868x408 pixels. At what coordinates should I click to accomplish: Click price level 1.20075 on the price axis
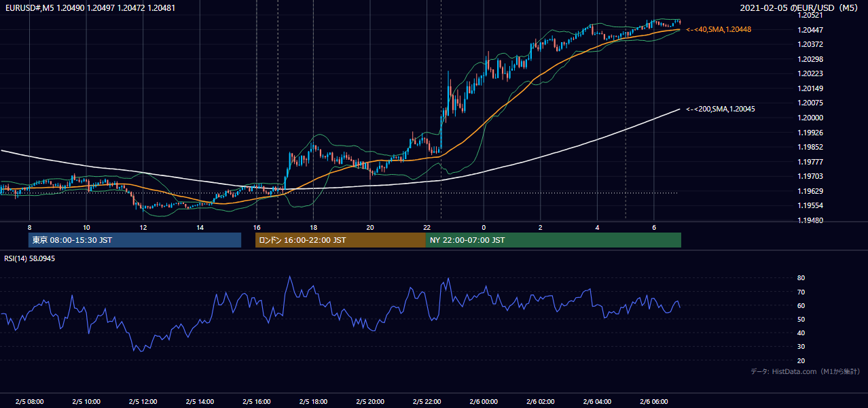tap(810, 103)
